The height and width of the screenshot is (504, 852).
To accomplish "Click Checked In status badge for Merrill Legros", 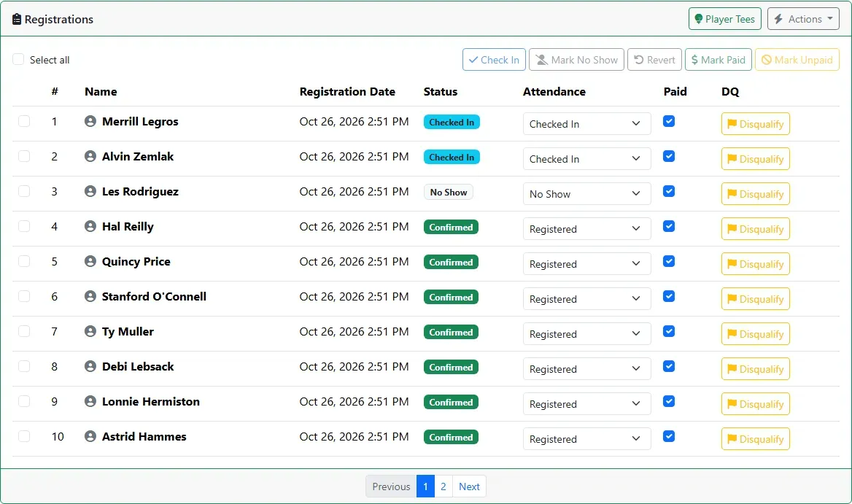I will (452, 123).
